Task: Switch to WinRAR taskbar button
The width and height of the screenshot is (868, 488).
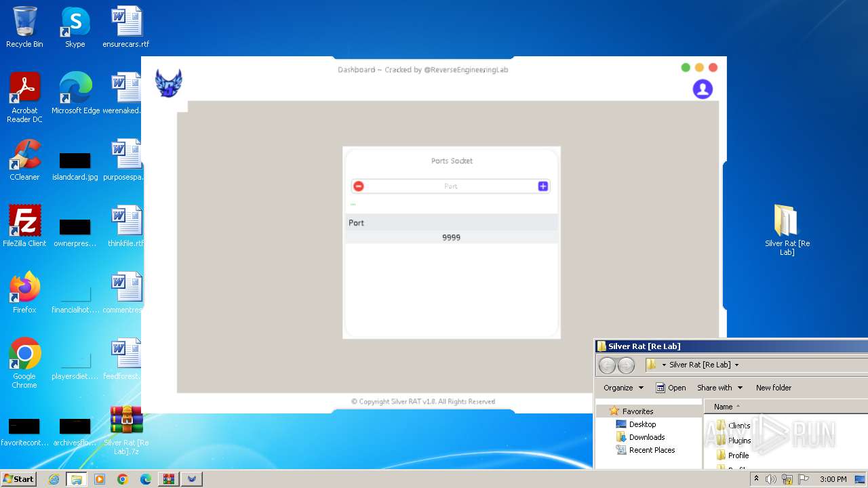Action: [x=169, y=479]
